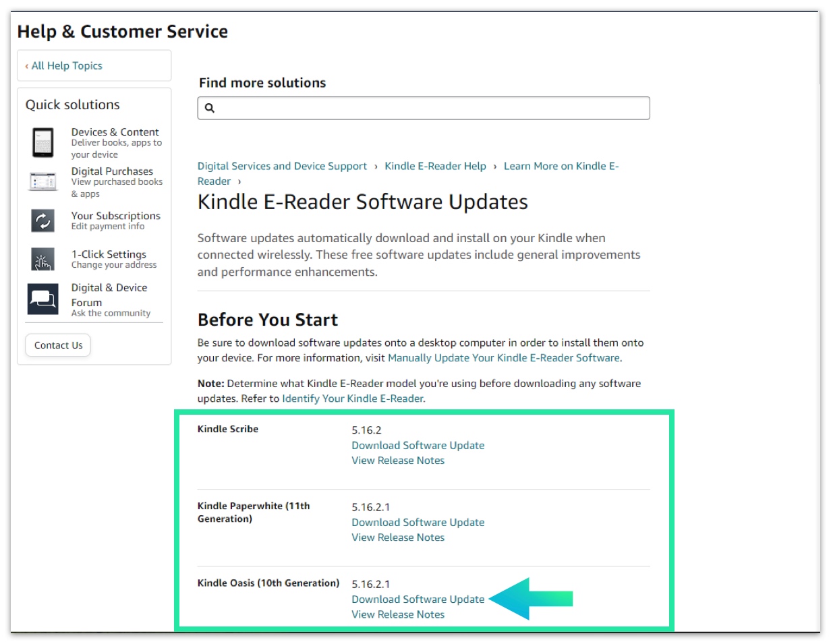This screenshot has width=831, height=644.
Task: Download Software Update for Kindle Scribe
Action: coord(418,445)
